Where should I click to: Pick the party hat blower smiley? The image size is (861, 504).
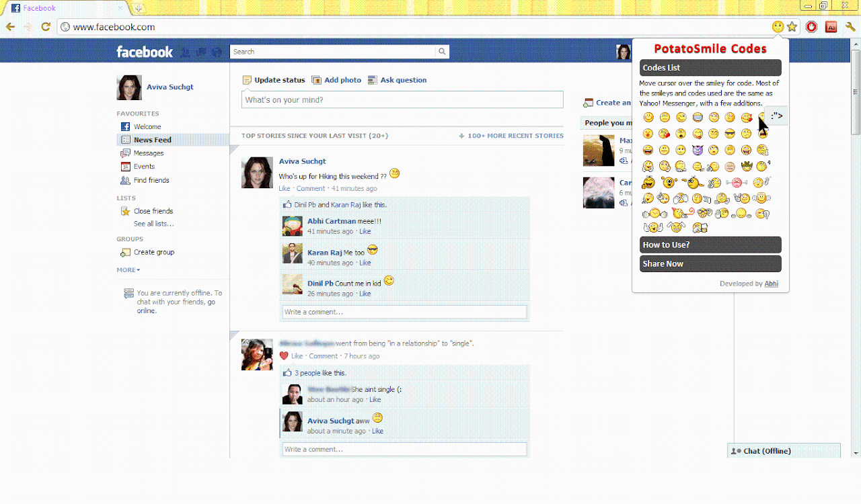(682, 212)
